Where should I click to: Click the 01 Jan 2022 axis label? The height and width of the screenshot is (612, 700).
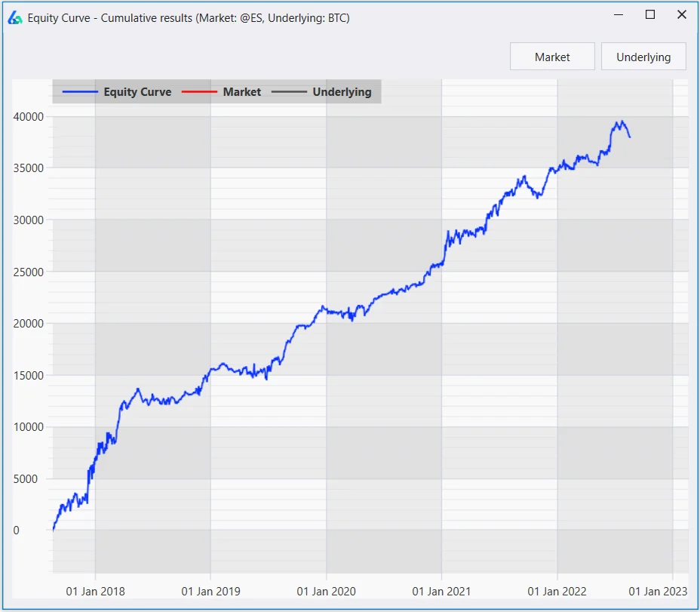[x=557, y=592]
